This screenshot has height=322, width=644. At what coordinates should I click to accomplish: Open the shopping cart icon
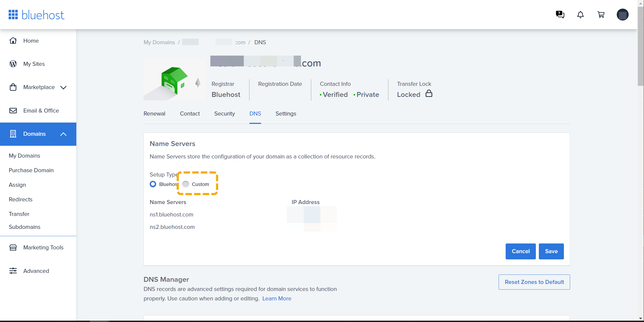[601, 15]
